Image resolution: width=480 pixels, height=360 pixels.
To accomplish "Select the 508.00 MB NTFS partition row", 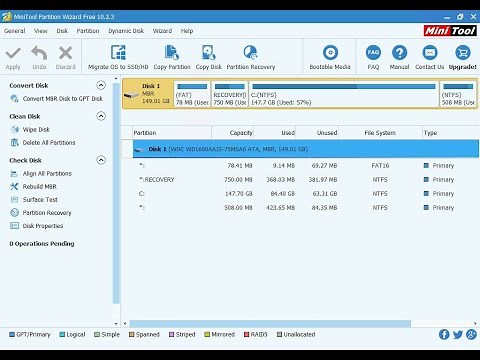I will coord(306,208).
